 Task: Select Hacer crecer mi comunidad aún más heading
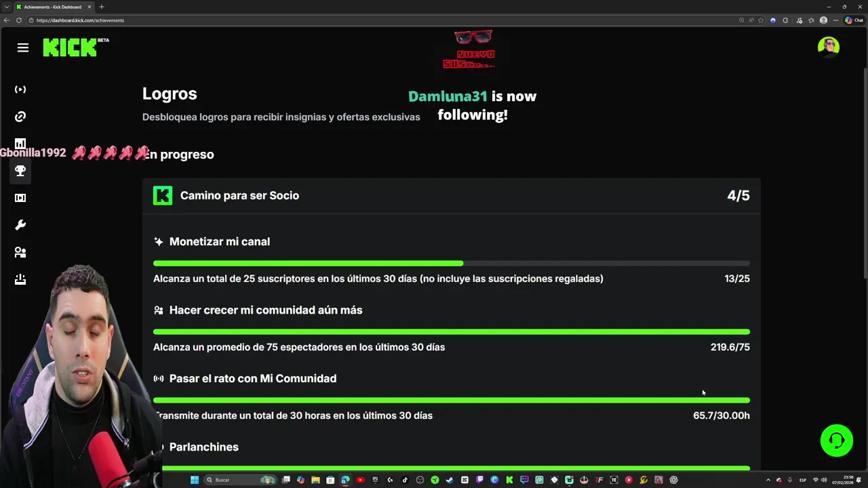tap(266, 310)
